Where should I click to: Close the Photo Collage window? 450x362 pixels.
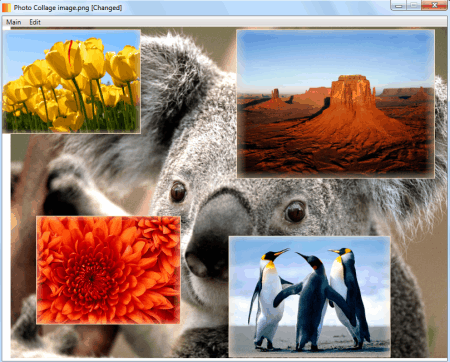[434, 5]
